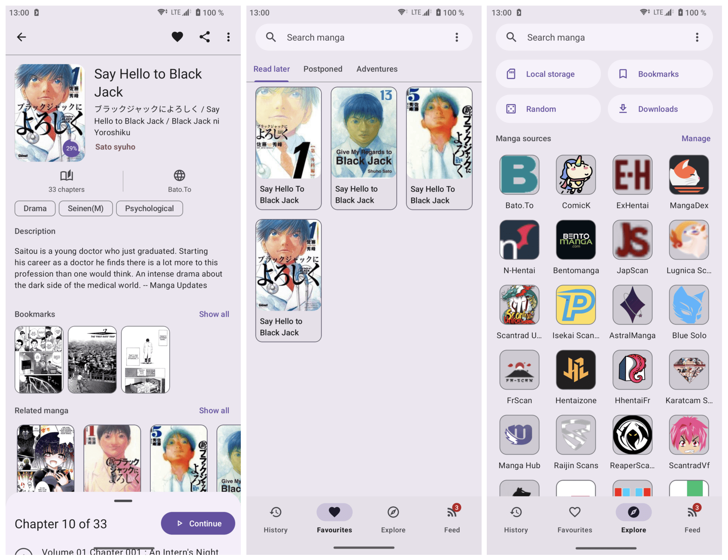Open Blue Solo source

coord(689,312)
